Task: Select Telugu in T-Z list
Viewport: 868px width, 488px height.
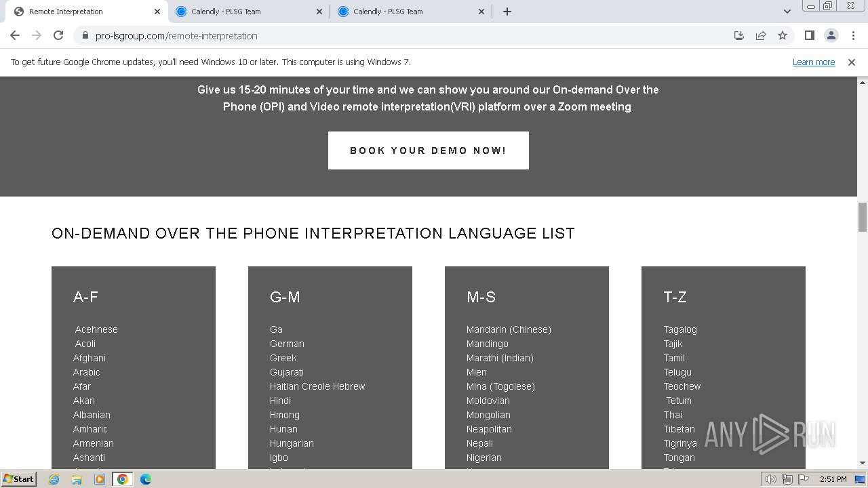Action: coord(677,372)
